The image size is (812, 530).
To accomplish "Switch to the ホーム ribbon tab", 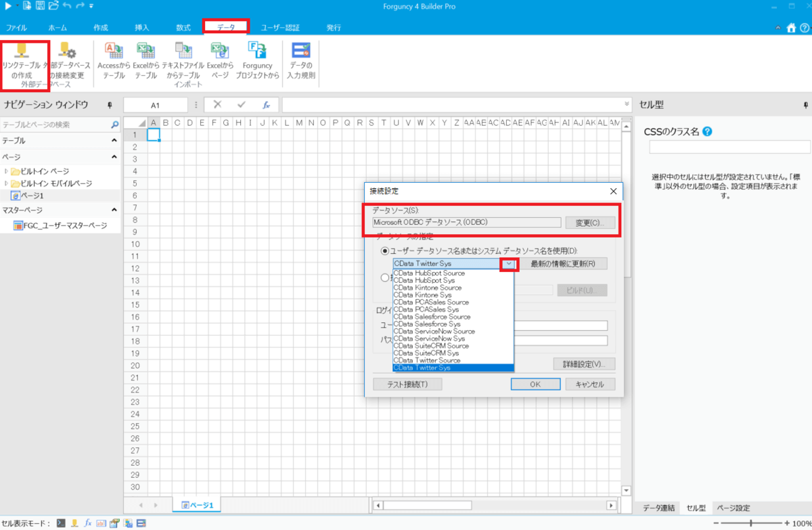I will click(x=58, y=28).
